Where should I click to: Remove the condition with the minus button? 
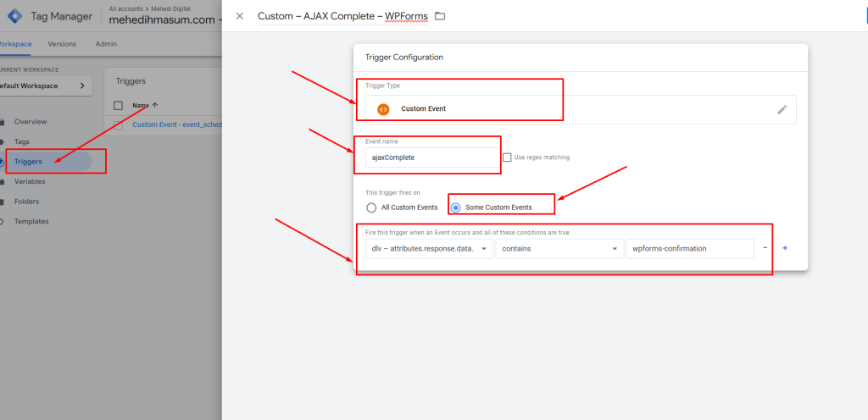tap(765, 248)
